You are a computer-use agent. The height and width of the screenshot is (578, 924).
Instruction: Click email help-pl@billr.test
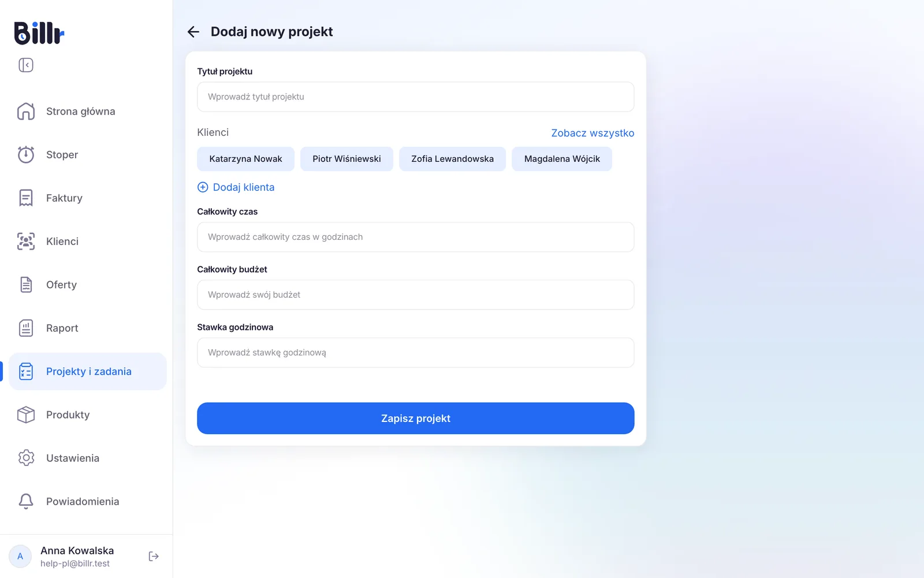tap(75, 564)
